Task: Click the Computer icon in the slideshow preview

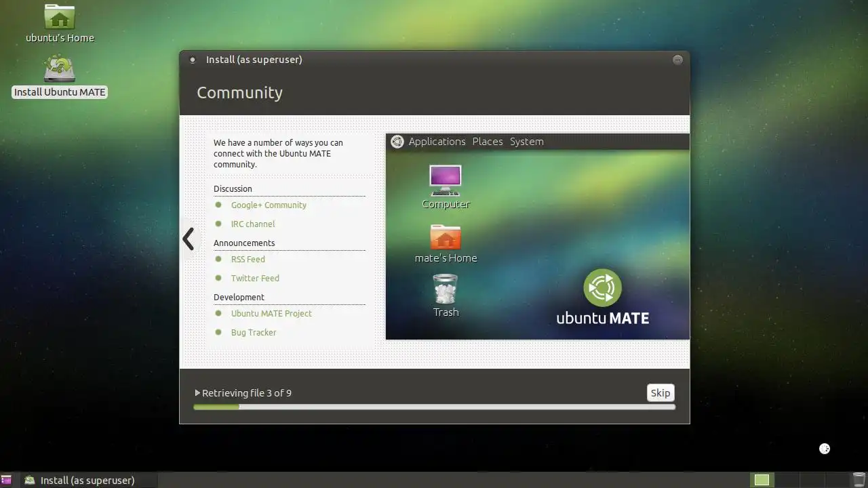Action: 446,187
